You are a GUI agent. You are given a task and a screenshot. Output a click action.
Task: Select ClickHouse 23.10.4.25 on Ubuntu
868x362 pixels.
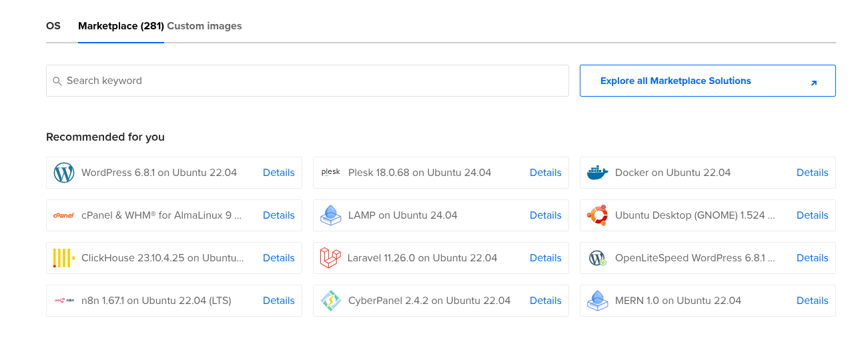pos(174,258)
